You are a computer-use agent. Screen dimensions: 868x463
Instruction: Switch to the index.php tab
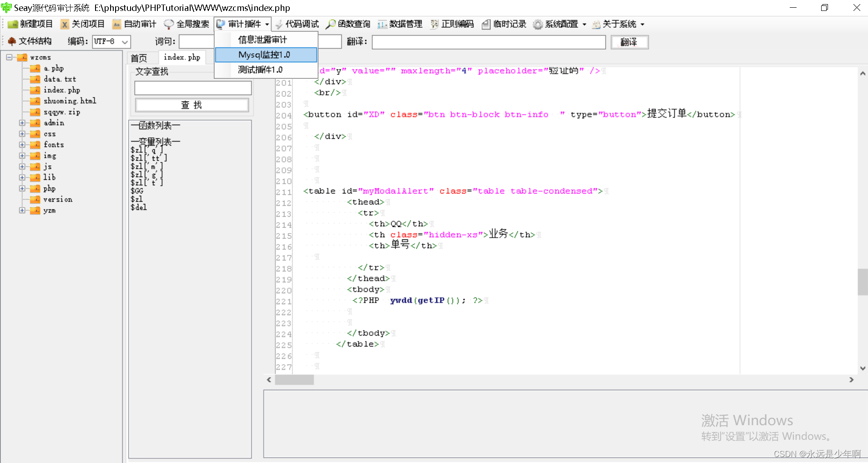click(182, 57)
